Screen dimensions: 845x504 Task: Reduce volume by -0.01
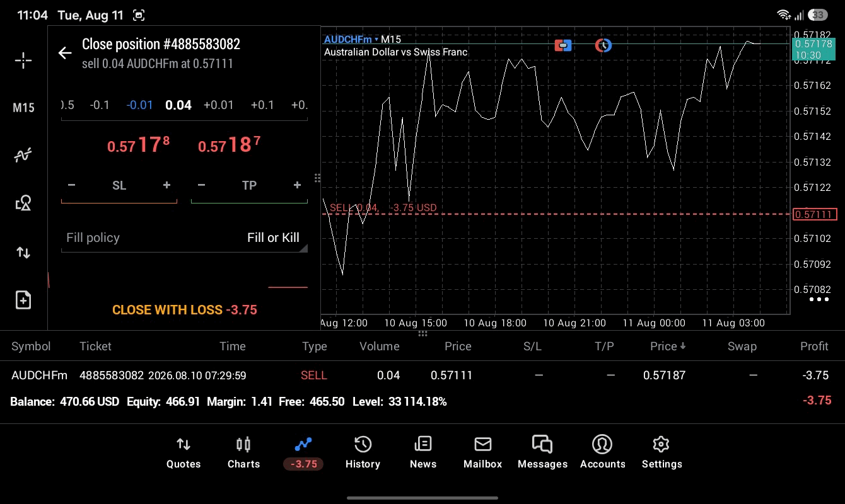tap(139, 105)
